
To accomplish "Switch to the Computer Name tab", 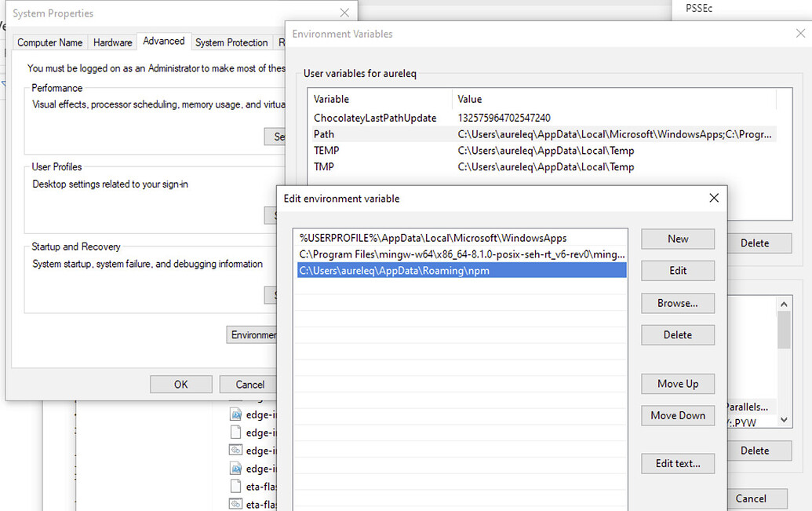I will [x=49, y=42].
